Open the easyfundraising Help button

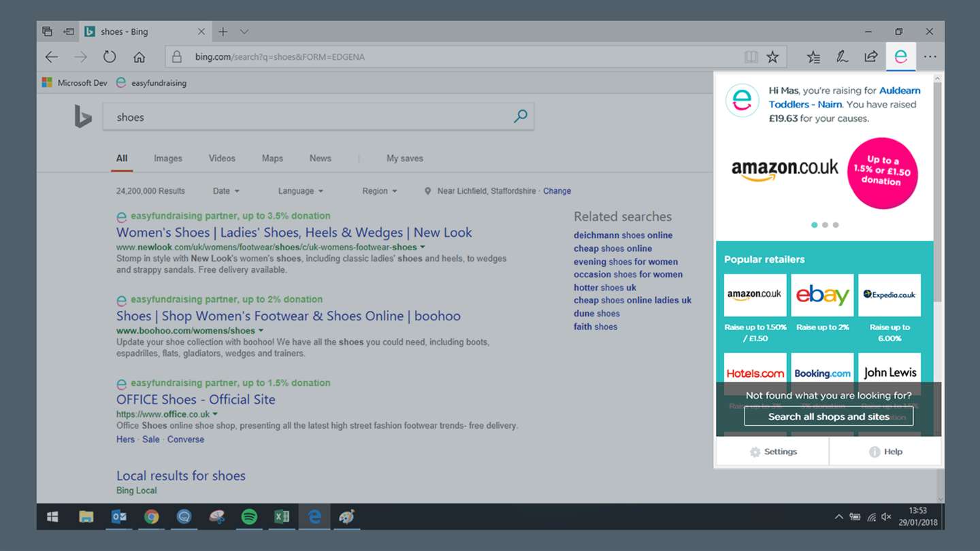[885, 452]
